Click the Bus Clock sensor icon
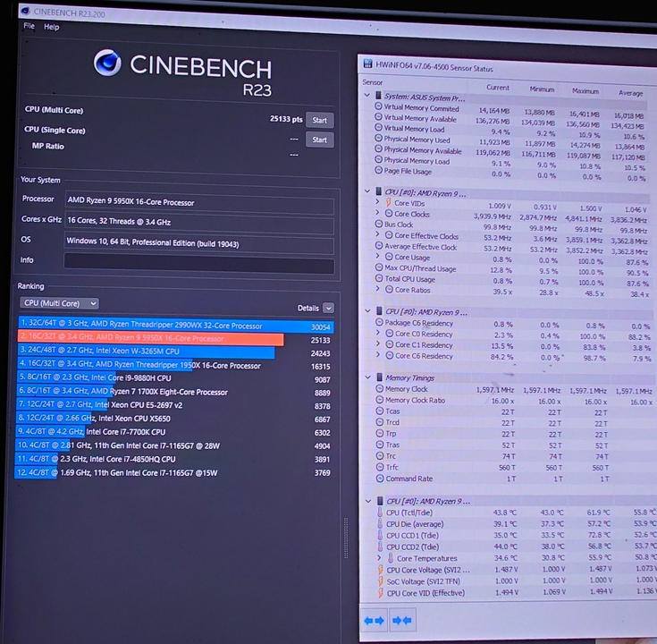657x644 pixels. pyautogui.click(x=379, y=224)
